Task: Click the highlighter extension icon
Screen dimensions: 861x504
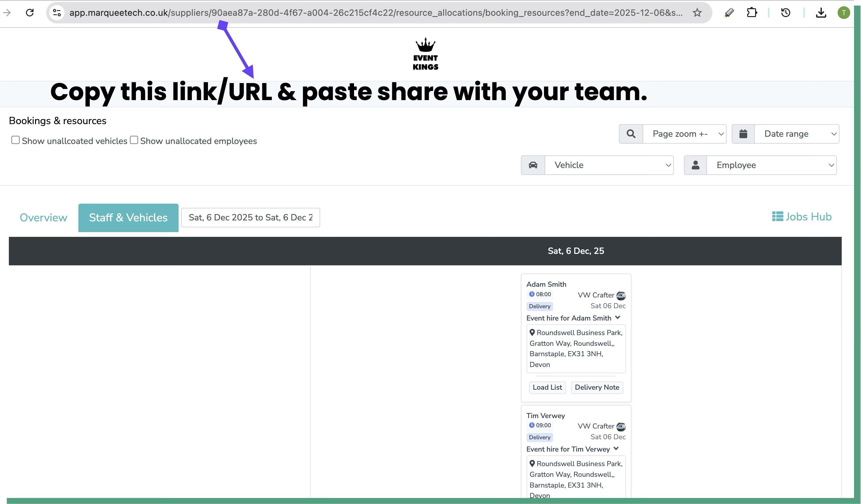Action: tap(729, 13)
